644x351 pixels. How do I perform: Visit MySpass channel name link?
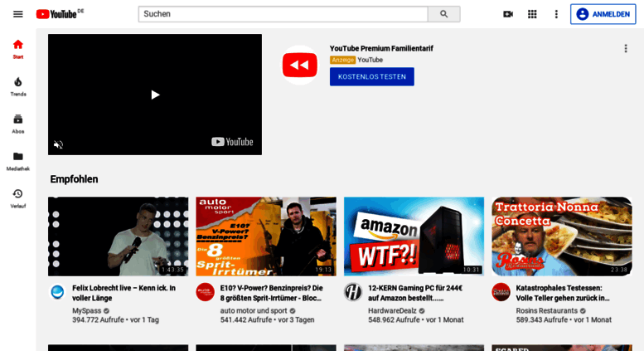[87, 310]
